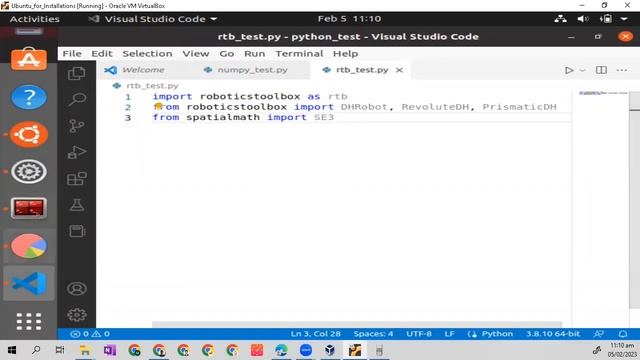Click line number 1 in the gutter

pos(128,97)
